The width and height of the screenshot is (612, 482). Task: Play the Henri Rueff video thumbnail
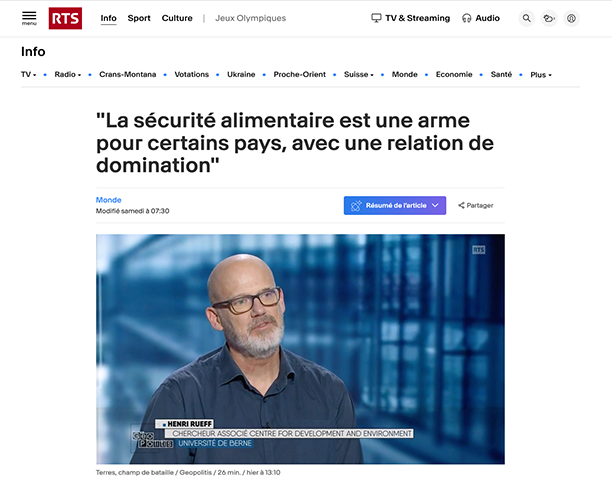click(300, 349)
